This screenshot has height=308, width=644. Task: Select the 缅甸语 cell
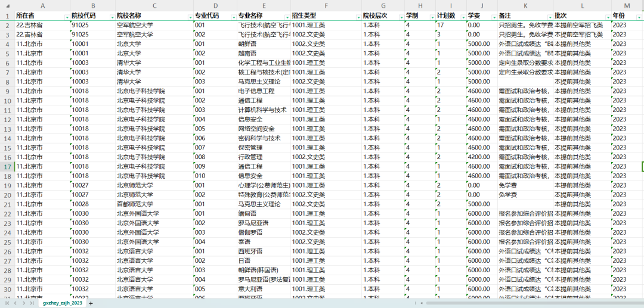click(264, 214)
